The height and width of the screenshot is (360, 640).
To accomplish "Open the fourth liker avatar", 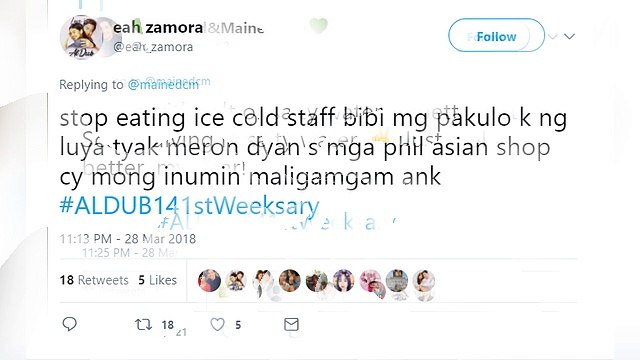I will point(290,280).
